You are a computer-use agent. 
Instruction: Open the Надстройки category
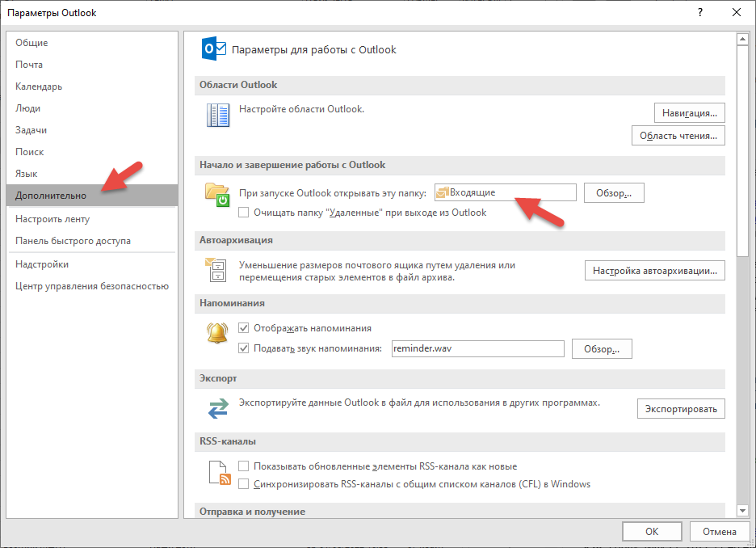coord(92,264)
